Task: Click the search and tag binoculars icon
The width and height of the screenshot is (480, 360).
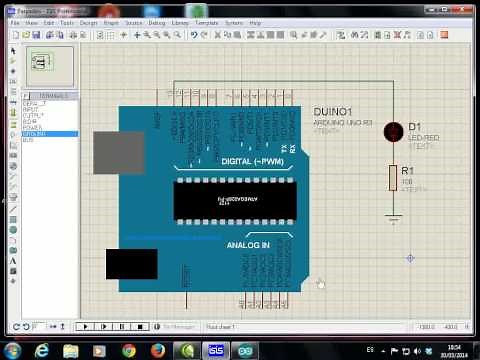Action: coord(355,35)
